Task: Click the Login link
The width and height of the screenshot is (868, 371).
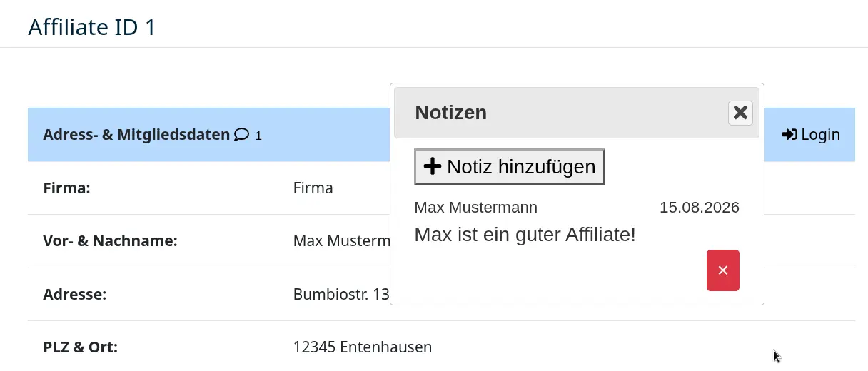Action: tap(811, 134)
